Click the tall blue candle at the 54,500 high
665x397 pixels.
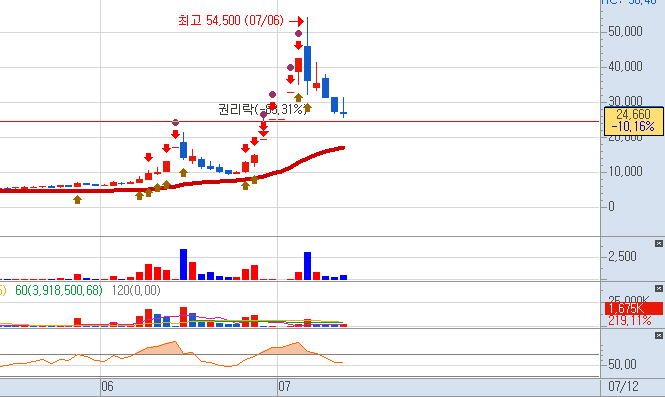307,63
